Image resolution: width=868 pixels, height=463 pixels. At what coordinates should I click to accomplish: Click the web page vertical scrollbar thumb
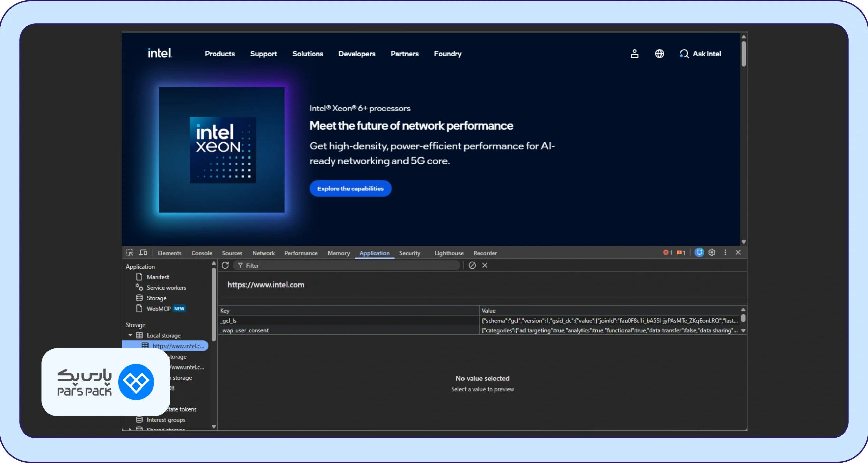coord(744,54)
